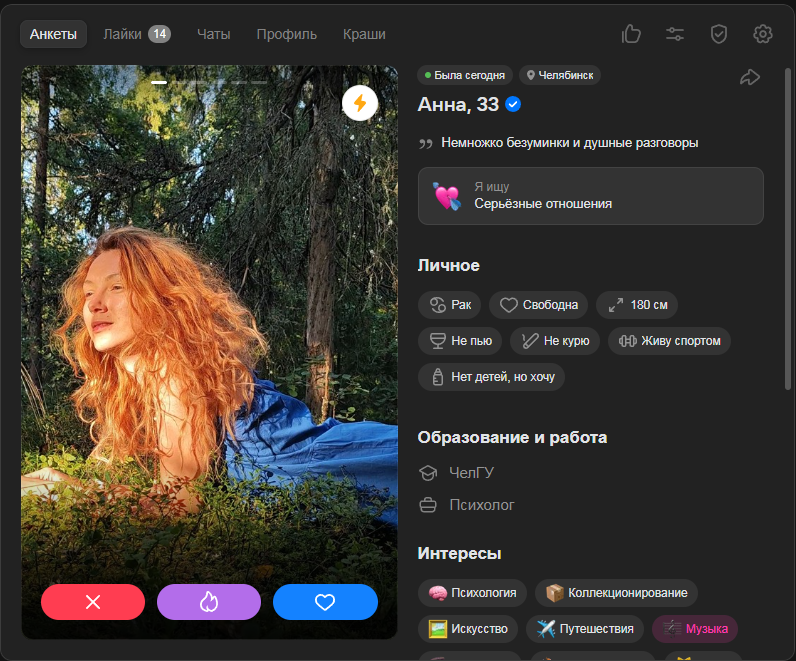The image size is (796, 661).
Task: Click the lightning boost icon on photo
Action: pyautogui.click(x=360, y=103)
